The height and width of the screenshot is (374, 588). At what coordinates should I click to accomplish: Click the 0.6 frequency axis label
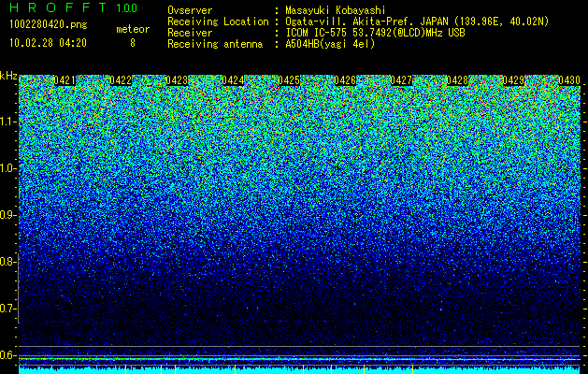tap(8, 355)
